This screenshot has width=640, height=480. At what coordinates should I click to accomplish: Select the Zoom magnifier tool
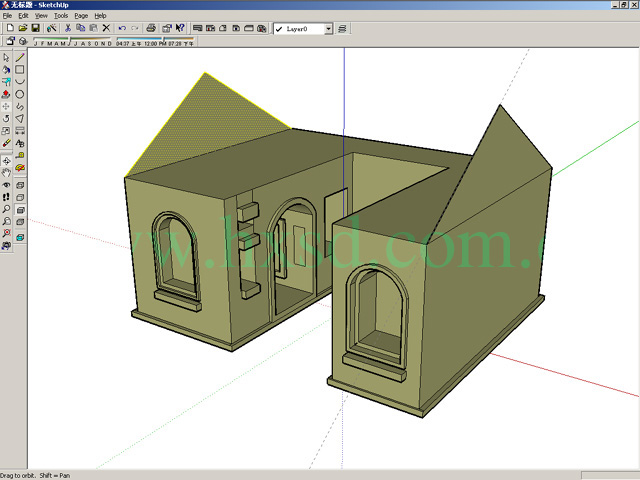click(6, 209)
